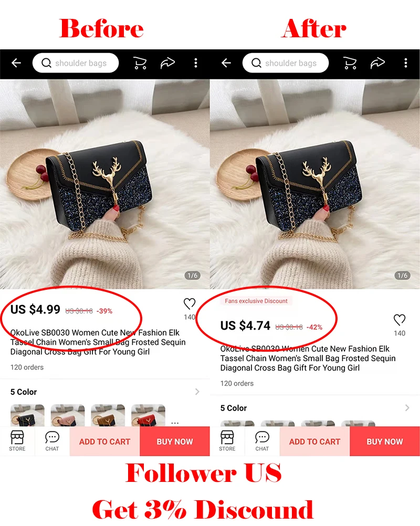
Task: Open the shopping cart icon in Before header
Action: coord(140,62)
